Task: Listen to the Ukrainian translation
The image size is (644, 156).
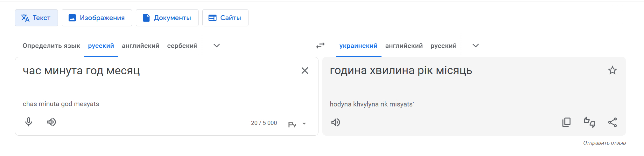Action: (336, 122)
